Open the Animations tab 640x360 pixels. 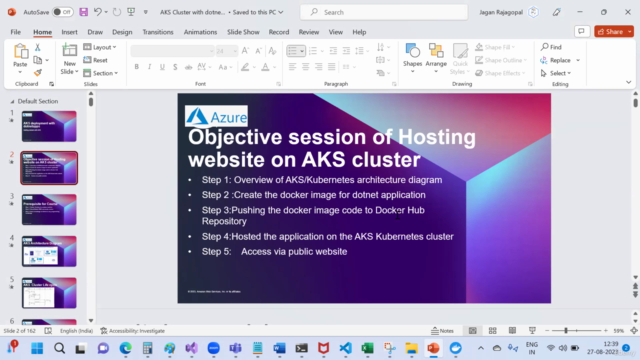pos(200,32)
